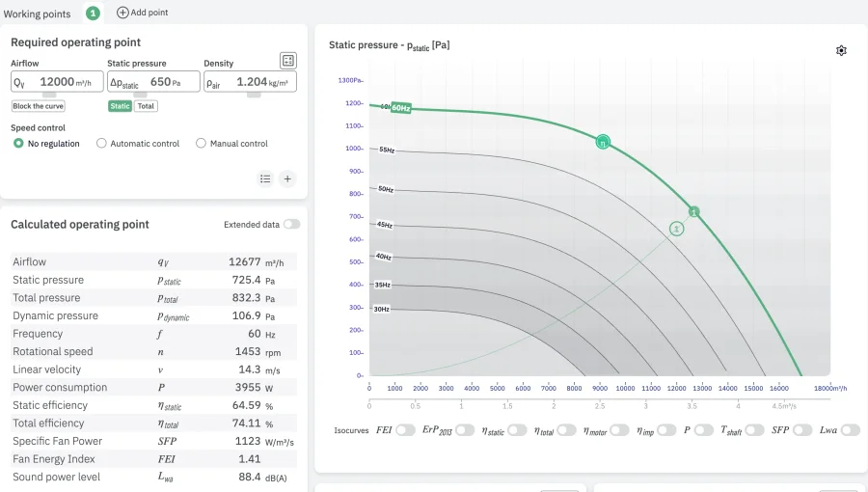This screenshot has height=492, width=868.
Task: Click the Total pressure value 832.3
Action: [x=246, y=298]
